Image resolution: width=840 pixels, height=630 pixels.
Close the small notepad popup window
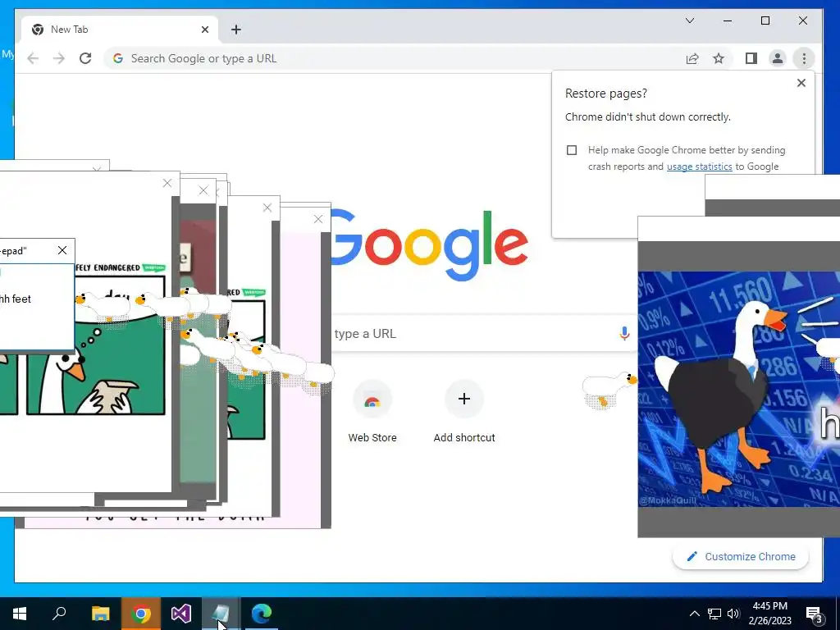pyautogui.click(x=62, y=250)
